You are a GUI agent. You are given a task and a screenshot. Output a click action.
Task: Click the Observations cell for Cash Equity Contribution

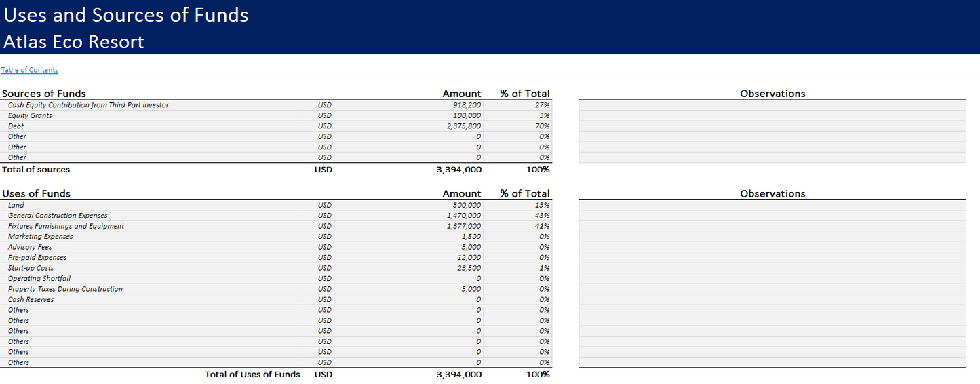click(772, 105)
